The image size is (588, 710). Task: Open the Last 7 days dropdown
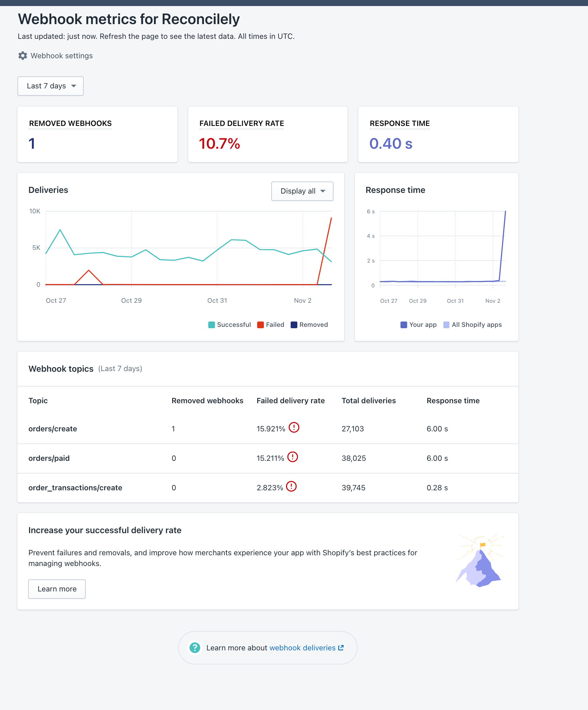tap(50, 86)
